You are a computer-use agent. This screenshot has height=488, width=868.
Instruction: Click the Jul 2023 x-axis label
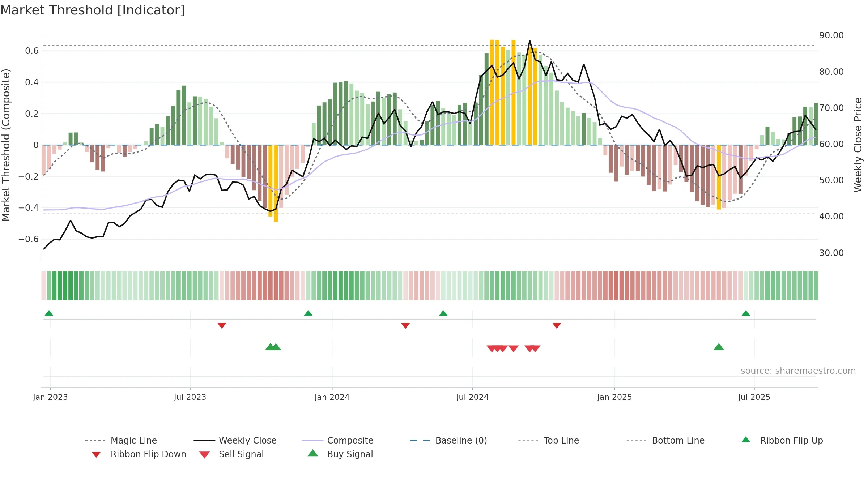point(190,397)
